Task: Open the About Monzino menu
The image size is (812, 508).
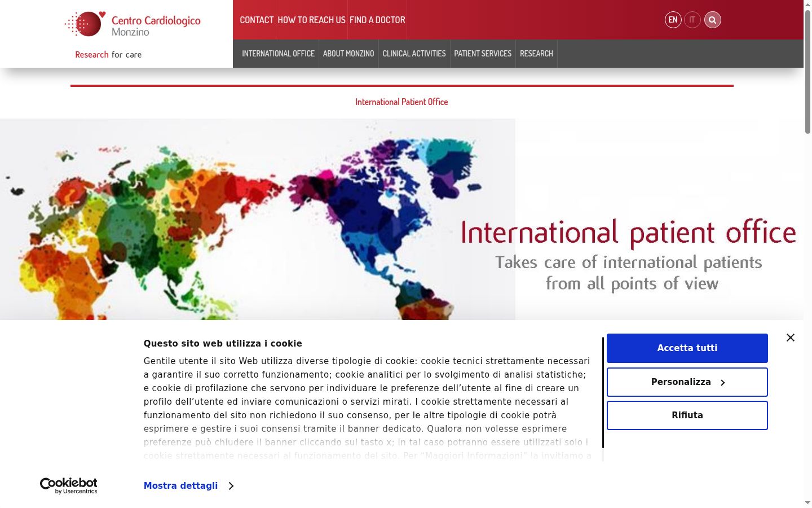Action: [348, 54]
